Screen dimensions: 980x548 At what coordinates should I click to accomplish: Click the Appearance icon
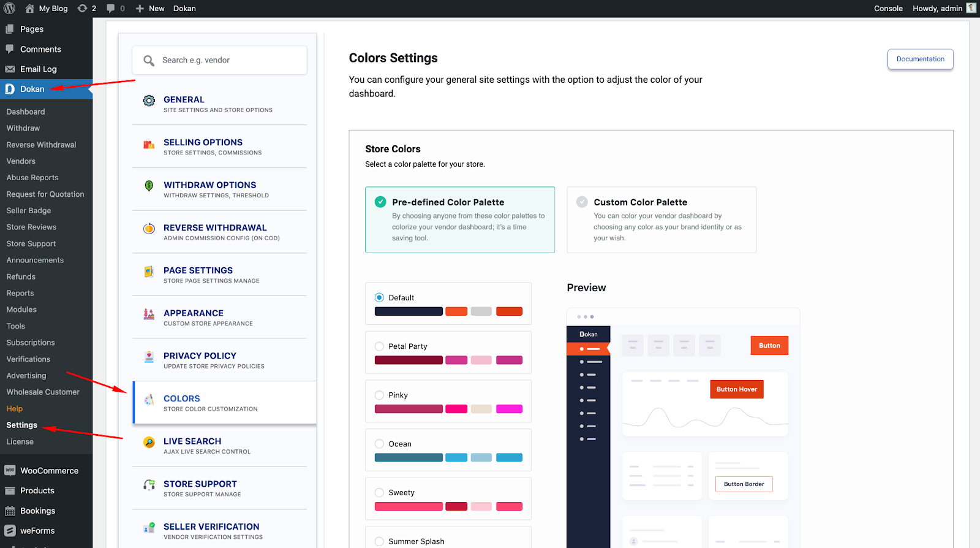coord(149,314)
